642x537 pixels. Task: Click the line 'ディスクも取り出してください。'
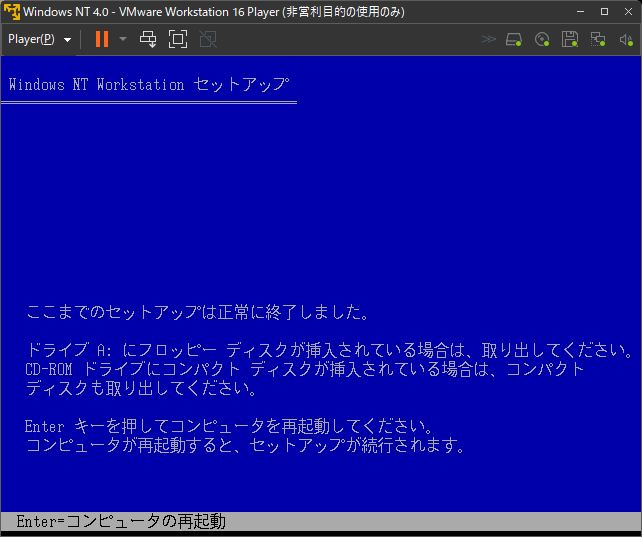click(141, 388)
